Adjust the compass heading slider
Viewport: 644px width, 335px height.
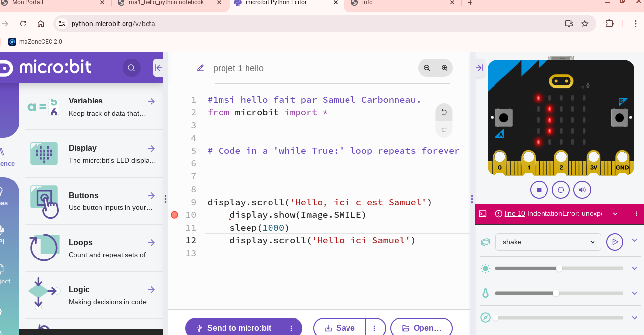point(559,317)
